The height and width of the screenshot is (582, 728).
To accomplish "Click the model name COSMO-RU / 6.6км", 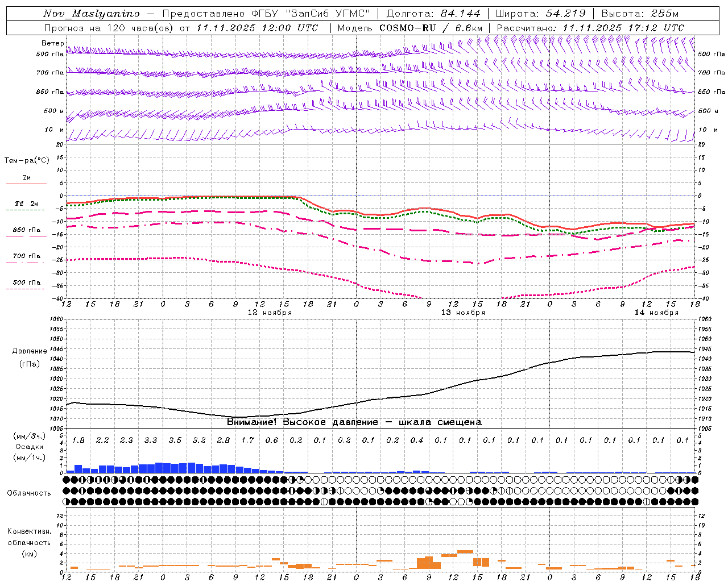I will click(431, 28).
